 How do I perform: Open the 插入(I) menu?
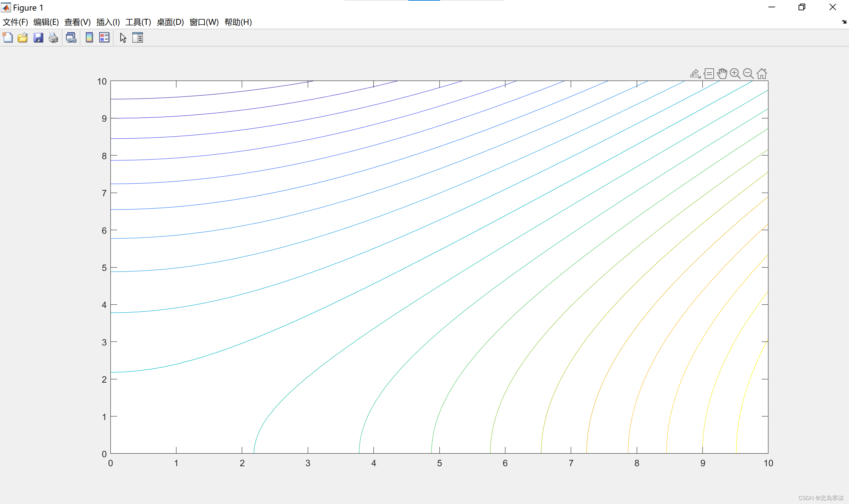108,22
